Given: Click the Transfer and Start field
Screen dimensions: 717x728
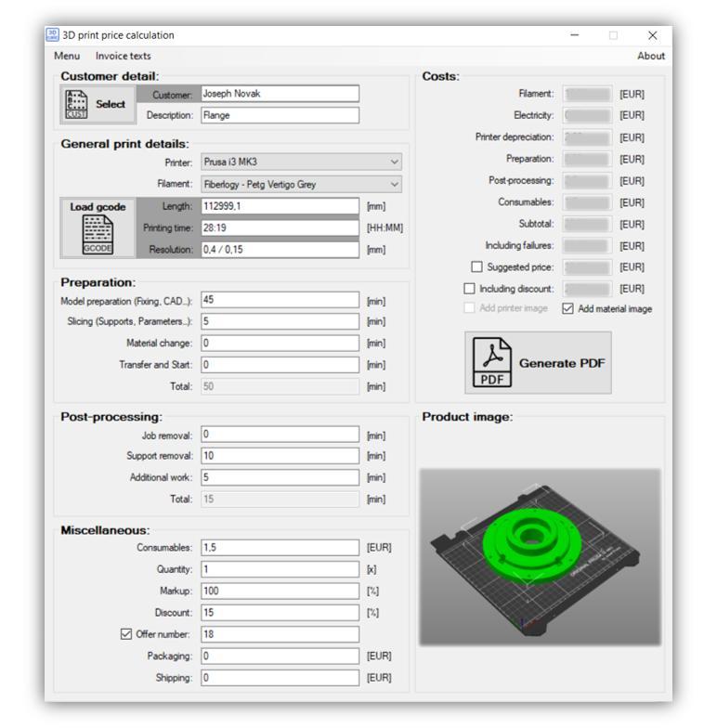Looking at the screenshot, I should 280,365.
